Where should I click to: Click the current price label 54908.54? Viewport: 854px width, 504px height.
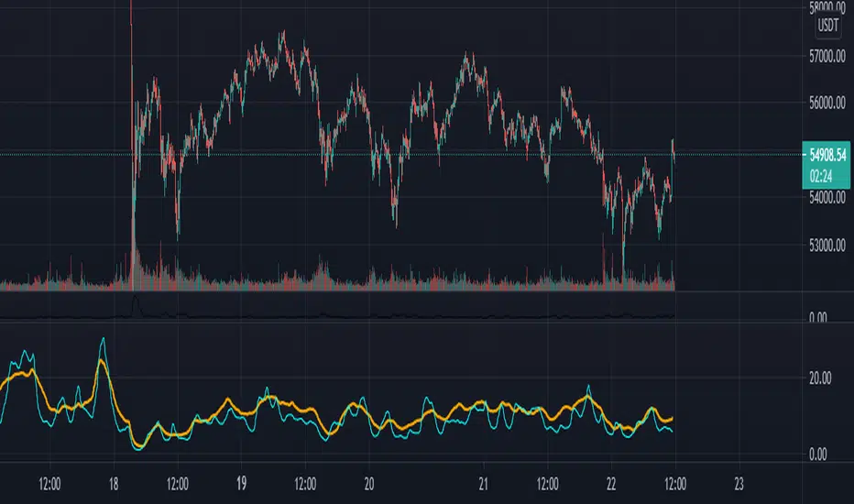[x=827, y=155]
